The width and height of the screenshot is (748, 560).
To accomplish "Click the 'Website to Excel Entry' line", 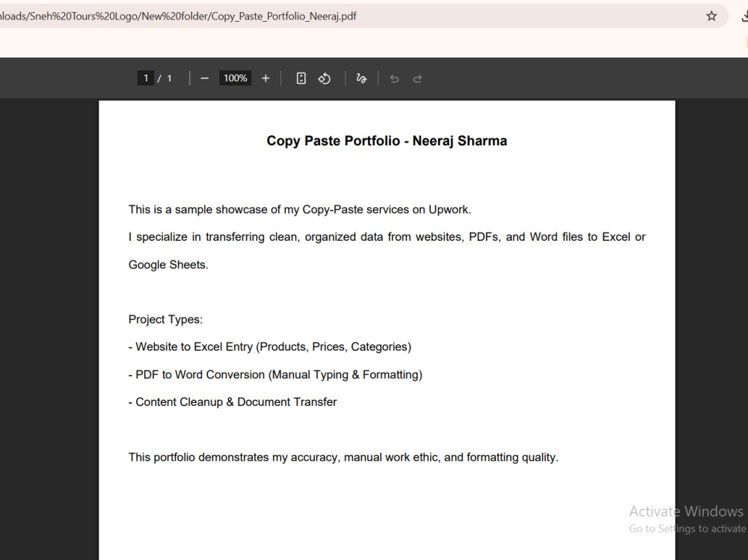I will 270,347.
